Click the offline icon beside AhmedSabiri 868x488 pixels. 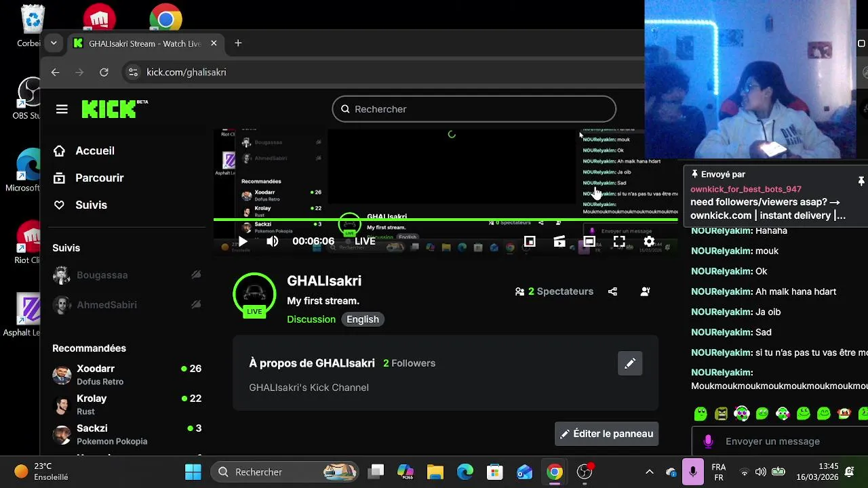tap(196, 305)
